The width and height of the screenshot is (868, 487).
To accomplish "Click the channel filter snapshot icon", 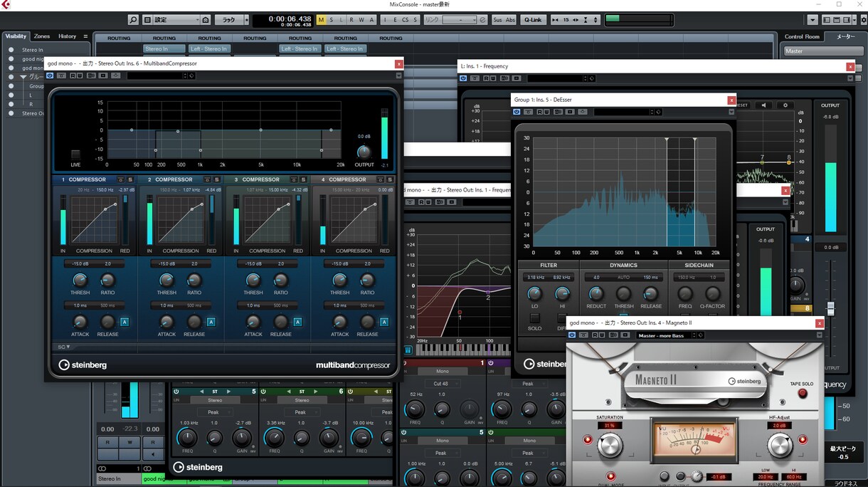I will pyautogui.click(x=206, y=20).
